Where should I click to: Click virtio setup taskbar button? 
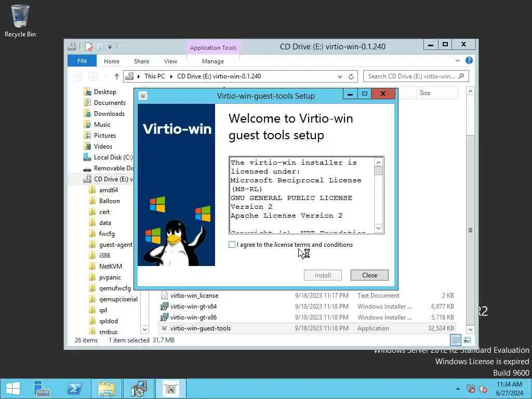pos(170,389)
